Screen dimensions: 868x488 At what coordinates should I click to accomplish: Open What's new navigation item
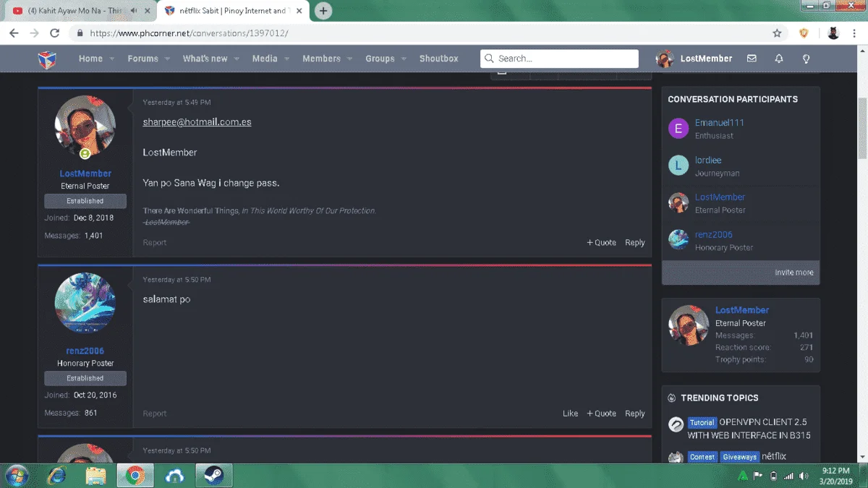pos(205,59)
